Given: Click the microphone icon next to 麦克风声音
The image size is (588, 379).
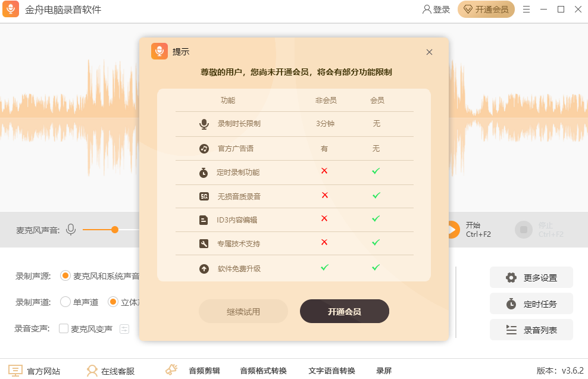Looking at the screenshot, I should pyautogui.click(x=71, y=229).
